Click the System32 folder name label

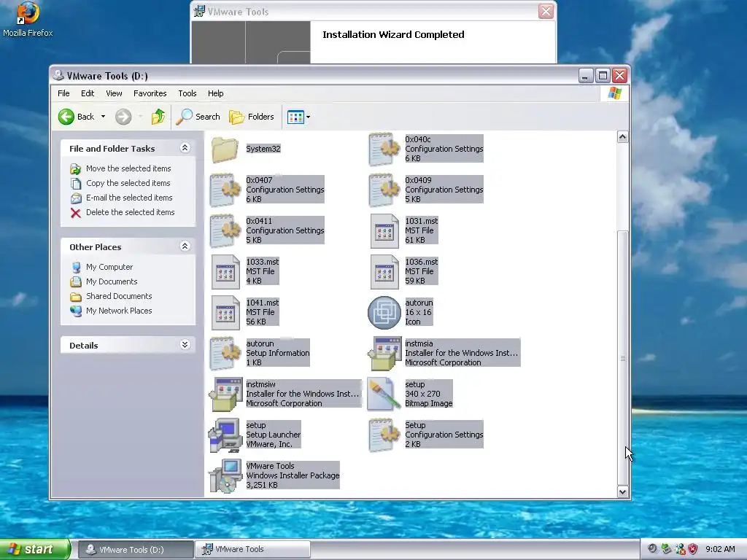coord(263,149)
